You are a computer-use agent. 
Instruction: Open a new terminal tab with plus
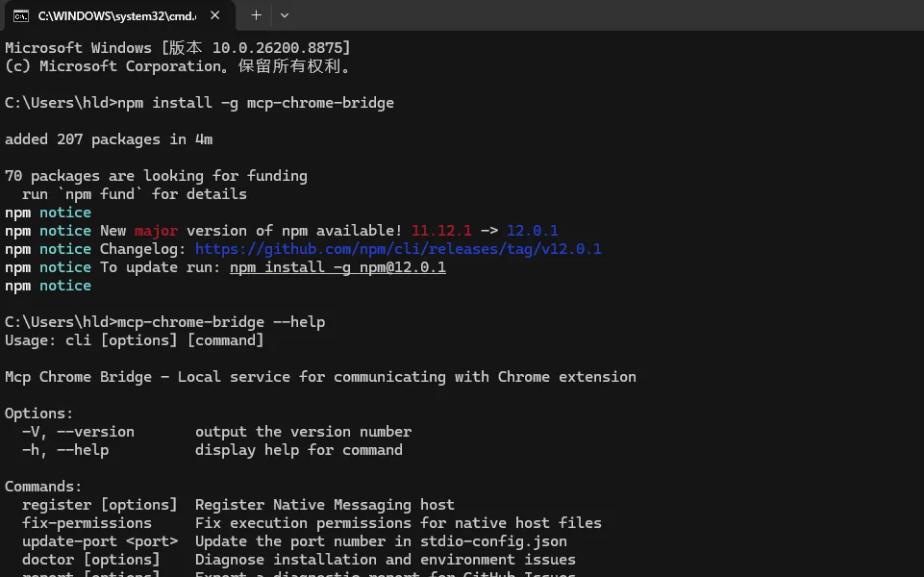pyautogui.click(x=256, y=15)
